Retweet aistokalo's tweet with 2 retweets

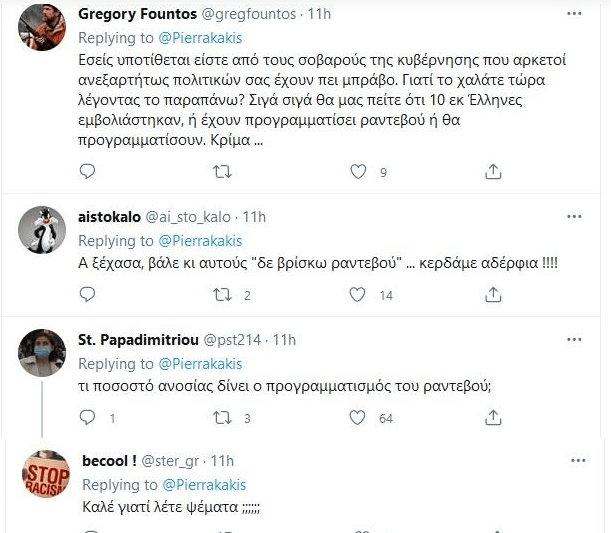pyautogui.click(x=224, y=295)
